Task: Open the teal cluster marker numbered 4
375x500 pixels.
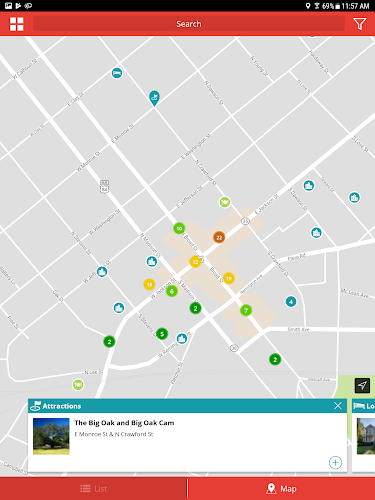Action: pos(291,302)
